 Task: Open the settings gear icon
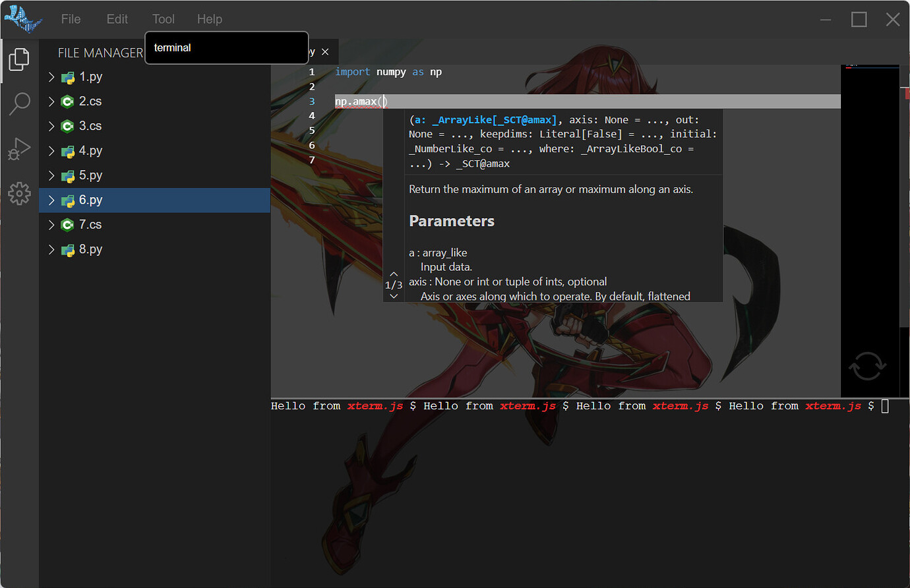tap(19, 193)
